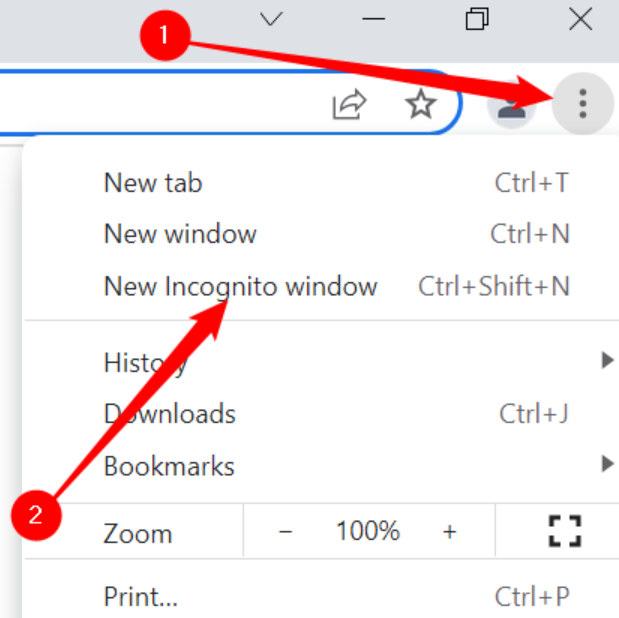Bookmark this page with star icon
Image resolution: width=619 pixels, height=618 pixels.
click(421, 104)
